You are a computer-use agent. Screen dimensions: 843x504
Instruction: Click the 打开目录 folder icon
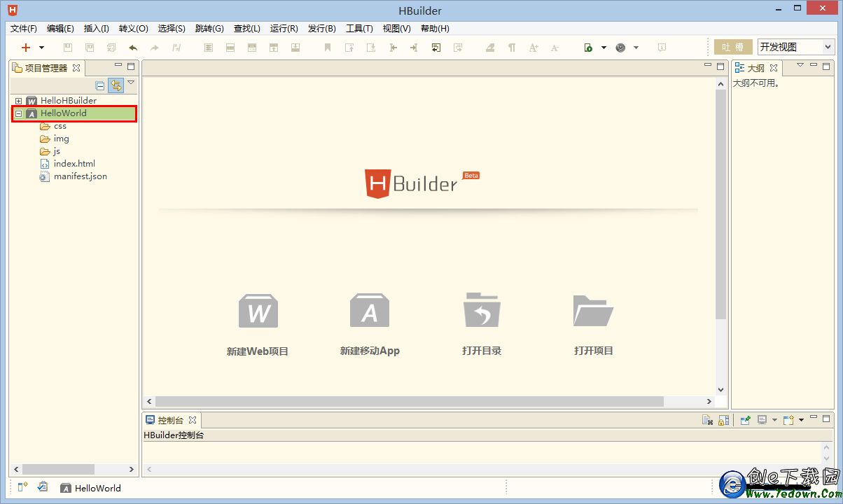(x=482, y=310)
